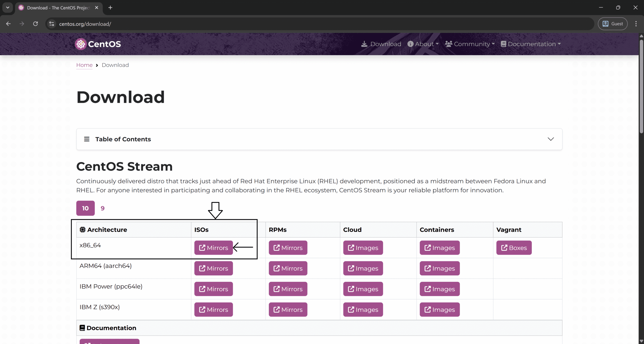
Task: Click Mirrors button for x86_64 ISOs
Action: [213, 248]
